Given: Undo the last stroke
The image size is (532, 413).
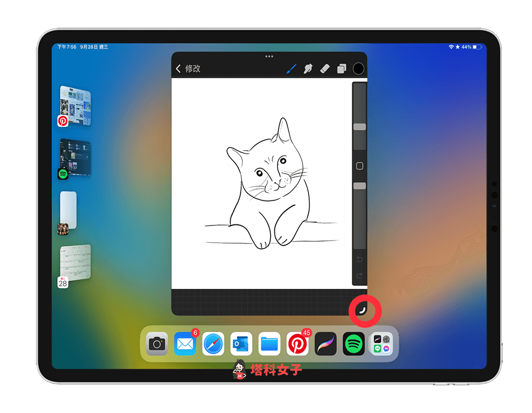Looking at the screenshot, I should pos(358,259).
